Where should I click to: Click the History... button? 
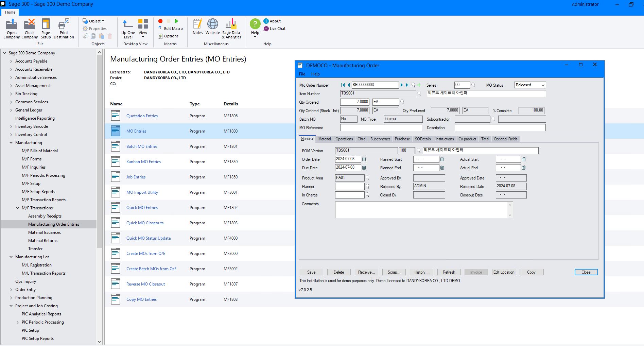pyautogui.click(x=421, y=272)
